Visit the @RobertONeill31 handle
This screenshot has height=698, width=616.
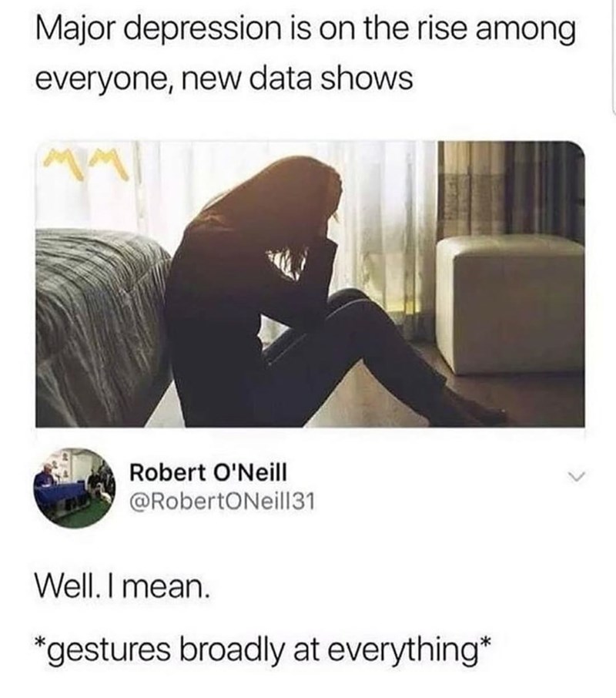point(223,502)
